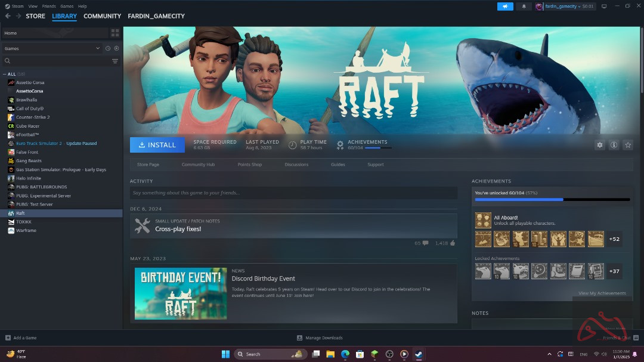Screen dimensions: 644x362
Task: Click the Raft game settings gear icon
Action: [600, 145]
